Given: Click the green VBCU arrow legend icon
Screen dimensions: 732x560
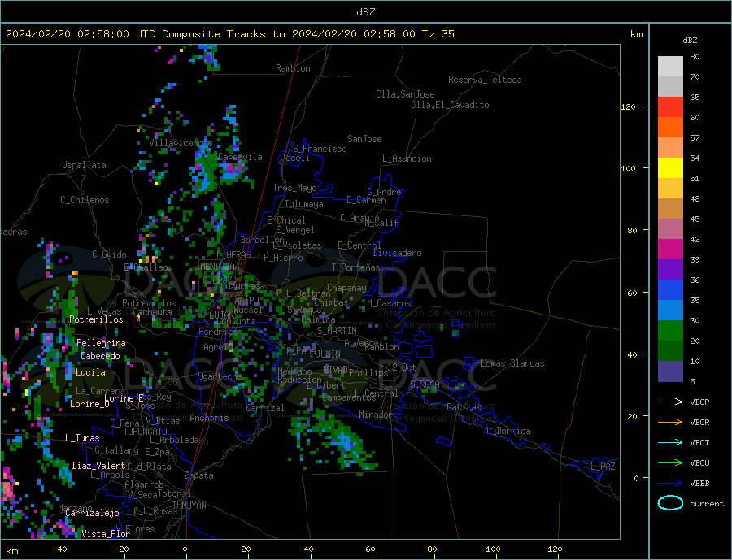Looking at the screenshot, I should coord(670,463).
